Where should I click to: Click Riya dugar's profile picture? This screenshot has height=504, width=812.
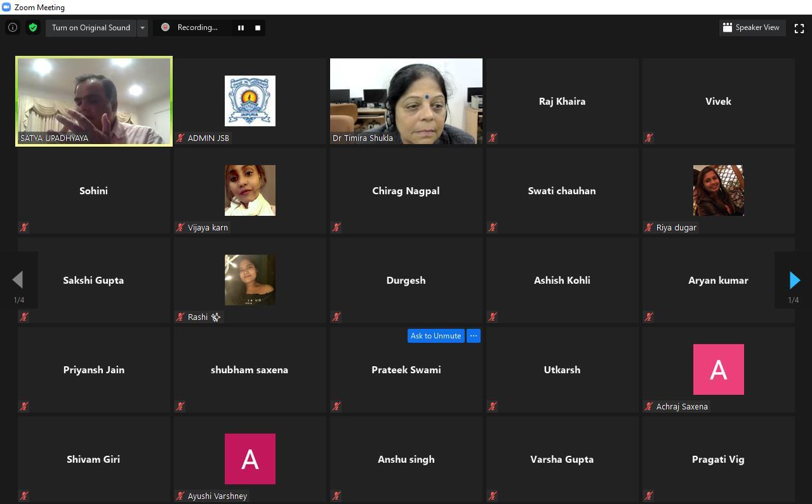coord(718,190)
